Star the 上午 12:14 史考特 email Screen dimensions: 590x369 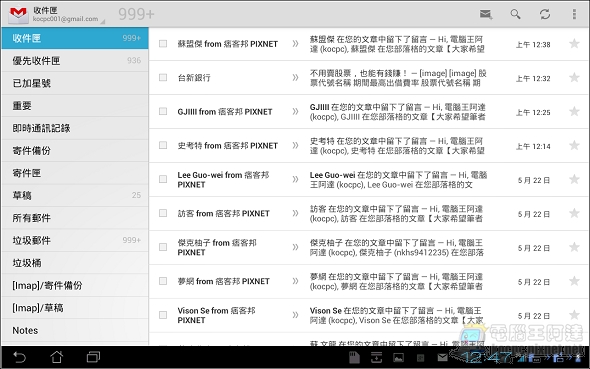(574, 145)
